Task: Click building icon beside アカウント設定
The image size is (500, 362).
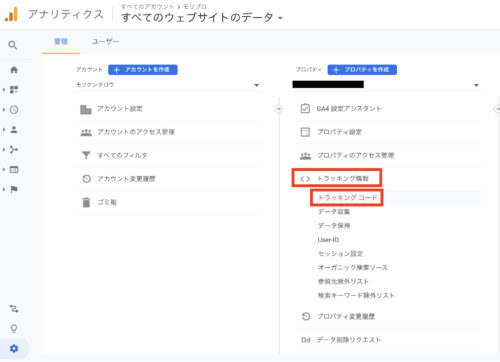Action: coord(86,109)
